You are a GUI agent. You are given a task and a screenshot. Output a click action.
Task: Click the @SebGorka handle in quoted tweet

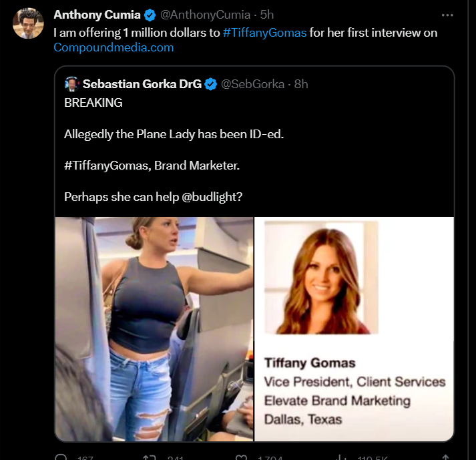pos(252,83)
